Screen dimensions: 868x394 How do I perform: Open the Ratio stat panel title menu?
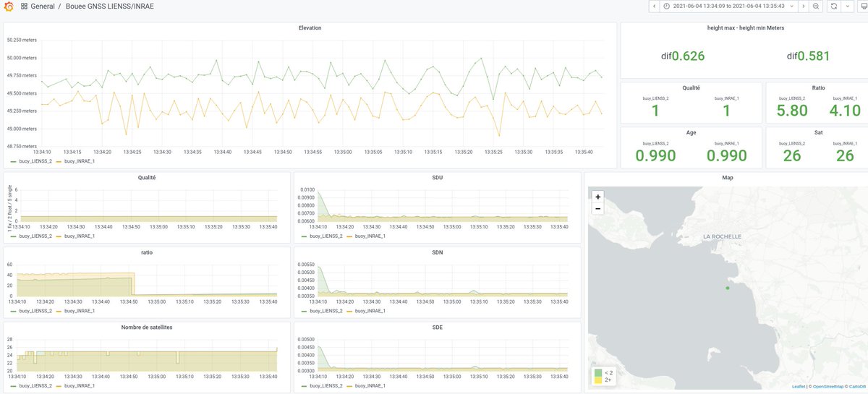pyautogui.click(x=818, y=87)
